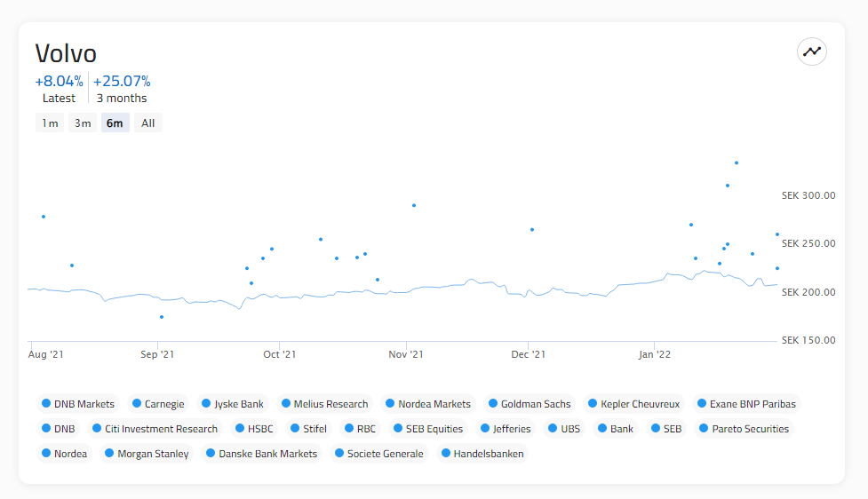
Task: Click the Volvo title
Action: pos(66,53)
